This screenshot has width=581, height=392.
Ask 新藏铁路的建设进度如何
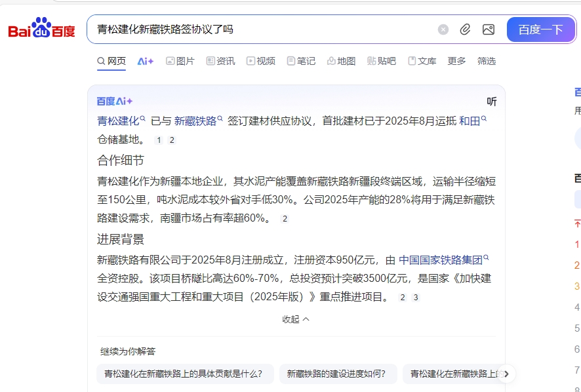(x=338, y=374)
